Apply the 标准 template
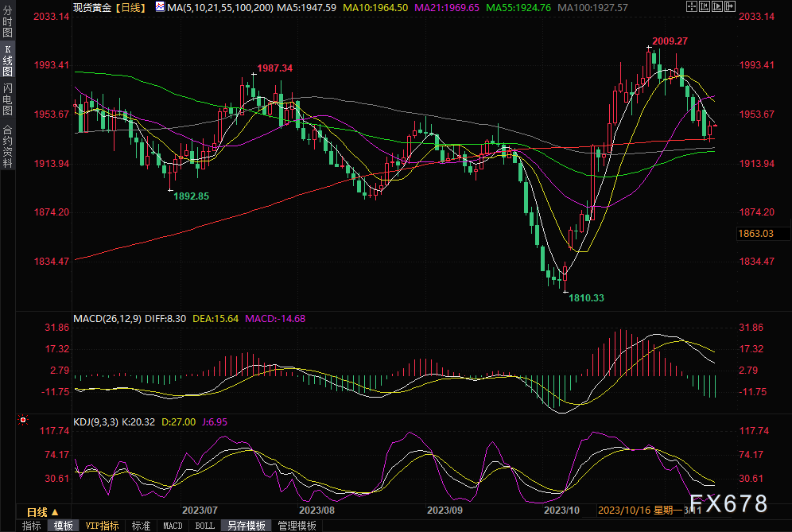 (x=141, y=526)
